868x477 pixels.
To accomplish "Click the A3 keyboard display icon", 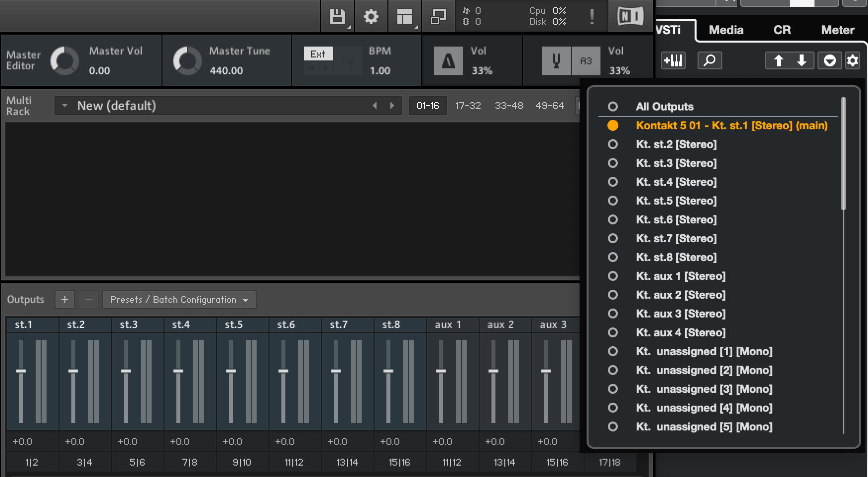I will pyautogui.click(x=586, y=60).
